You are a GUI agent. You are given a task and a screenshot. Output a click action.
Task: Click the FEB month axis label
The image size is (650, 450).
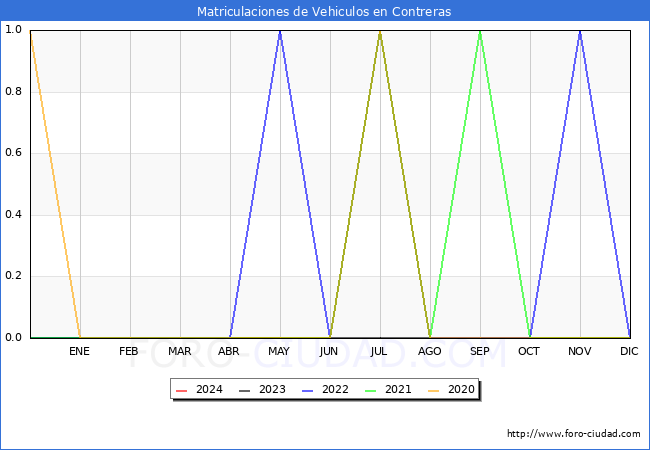pyautogui.click(x=129, y=351)
